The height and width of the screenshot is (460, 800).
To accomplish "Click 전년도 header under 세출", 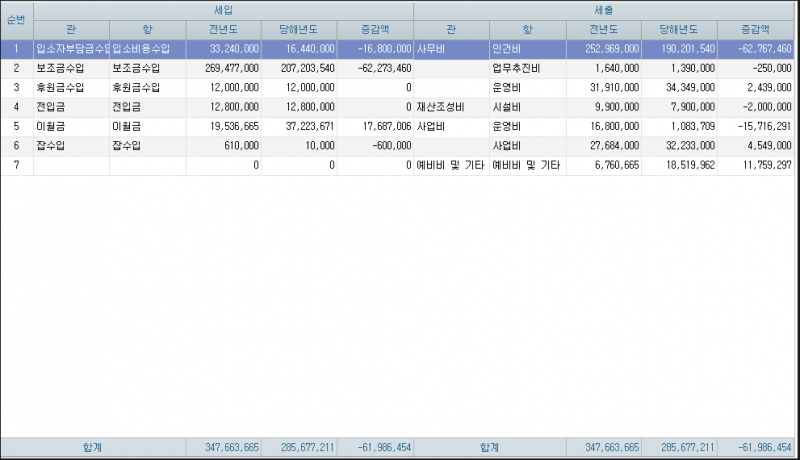I will pyautogui.click(x=604, y=30).
